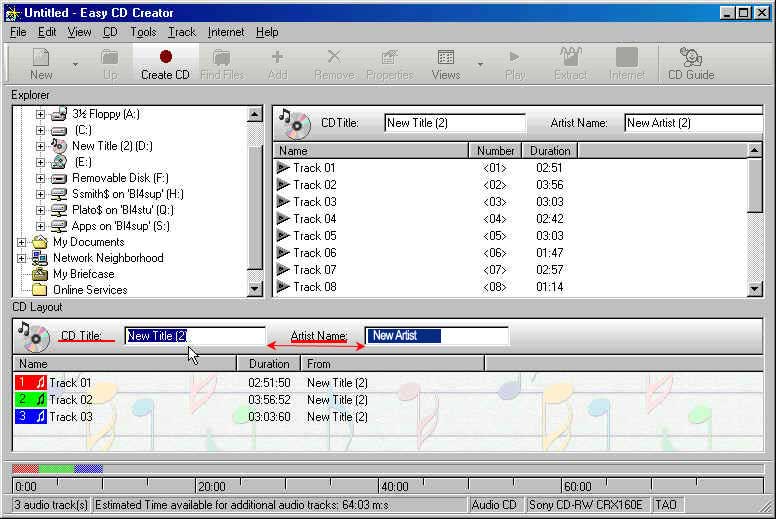The width and height of the screenshot is (776, 519).
Task: Click the CD Layout CD Title input field
Action: point(194,336)
